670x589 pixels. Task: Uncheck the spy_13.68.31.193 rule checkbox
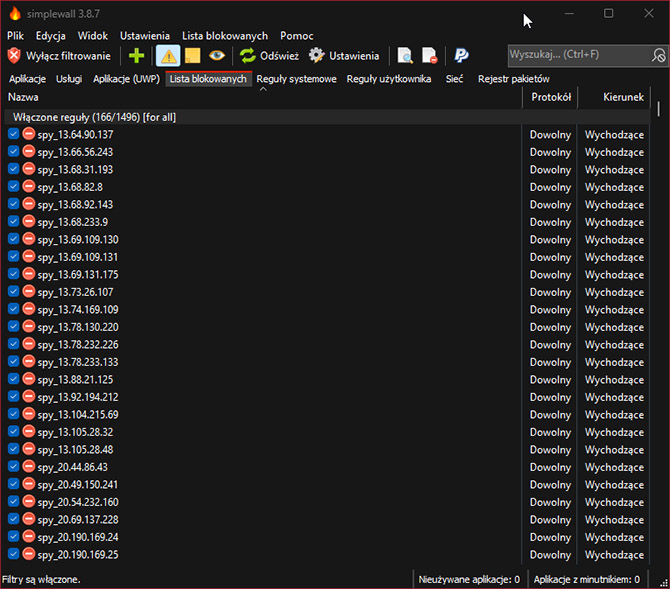pos(14,169)
